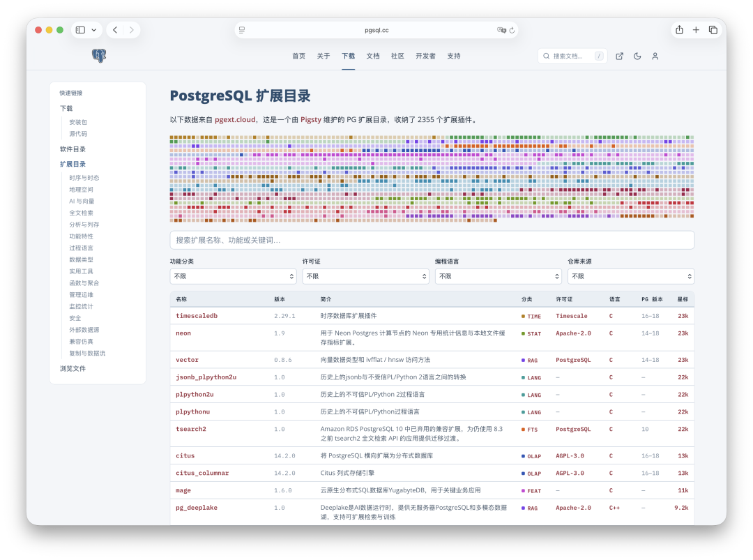Image resolution: width=753 pixels, height=560 pixels.
Task: Open the citus_columnar extension link
Action: tap(202, 473)
